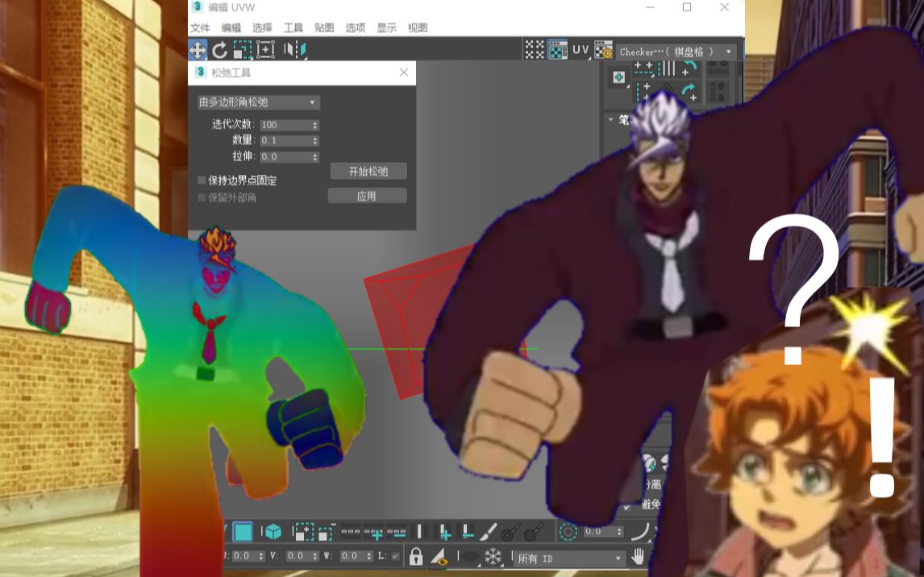This screenshot has width=924, height=577.
Task: Select element sub-object cube icon
Action: [x=273, y=532]
